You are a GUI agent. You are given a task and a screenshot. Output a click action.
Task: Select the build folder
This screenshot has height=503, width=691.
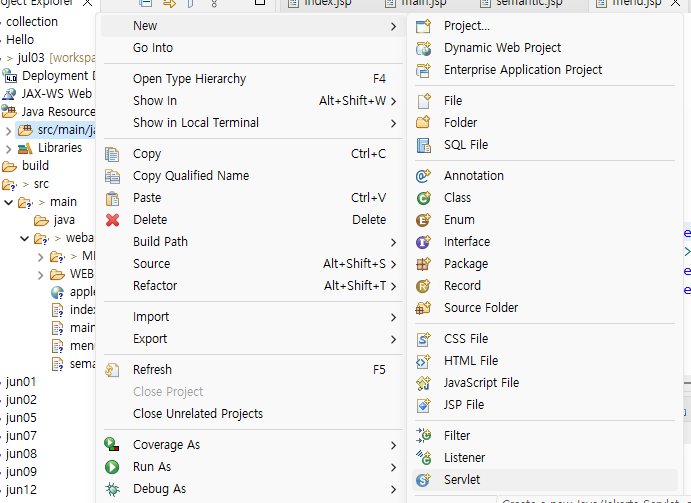35,166
